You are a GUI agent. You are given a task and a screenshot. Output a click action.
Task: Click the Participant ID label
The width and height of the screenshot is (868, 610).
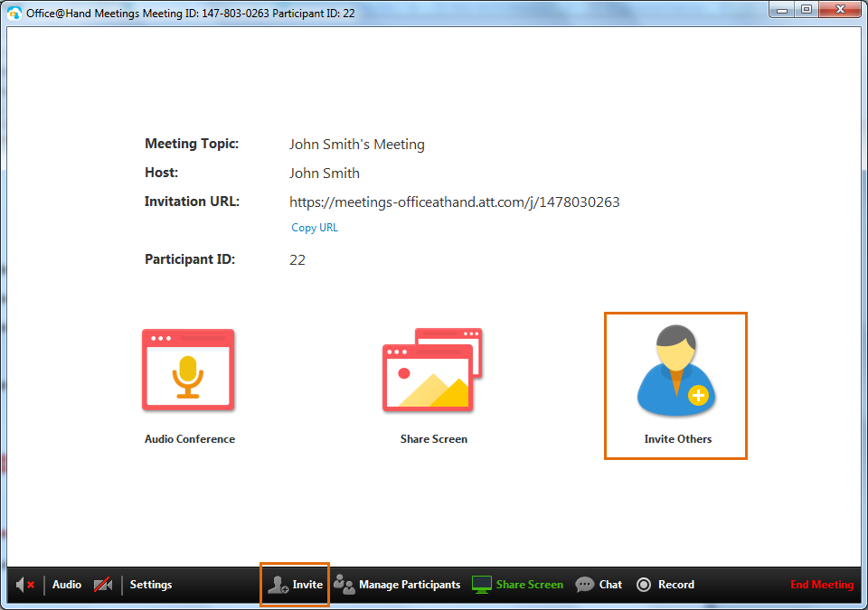(x=190, y=259)
